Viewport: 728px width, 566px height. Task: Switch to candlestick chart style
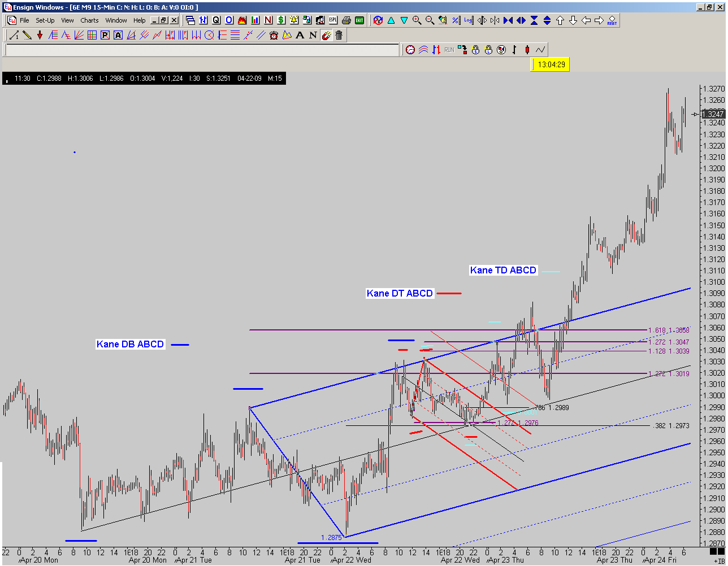pyautogui.click(x=527, y=50)
